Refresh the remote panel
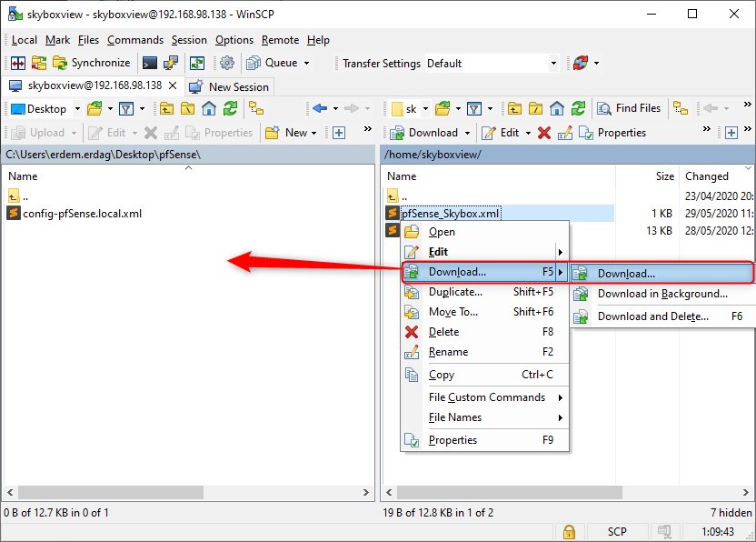756x542 pixels. 579,108
